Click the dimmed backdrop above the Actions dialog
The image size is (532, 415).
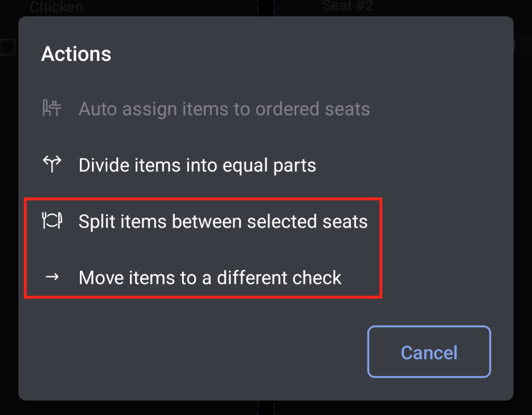(x=172, y=7)
